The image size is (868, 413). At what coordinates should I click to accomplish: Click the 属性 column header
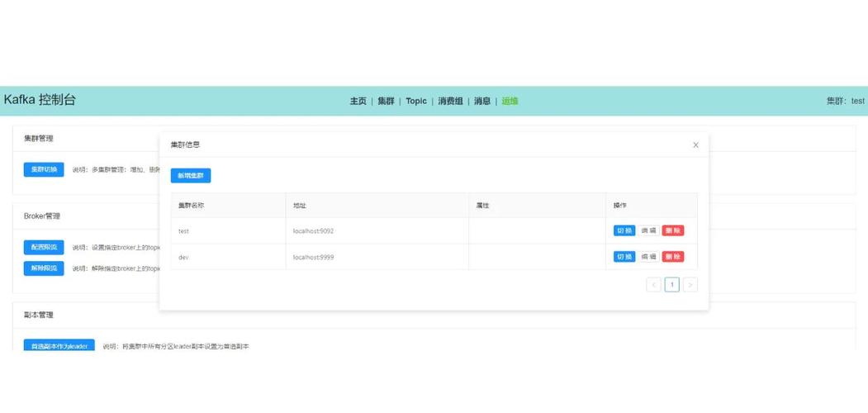click(x=537, y=206)
